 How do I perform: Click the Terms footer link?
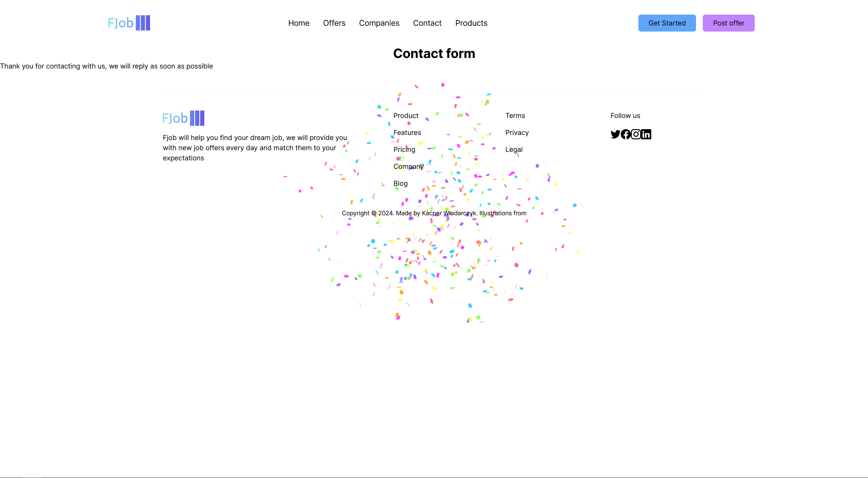click(515, 115)
